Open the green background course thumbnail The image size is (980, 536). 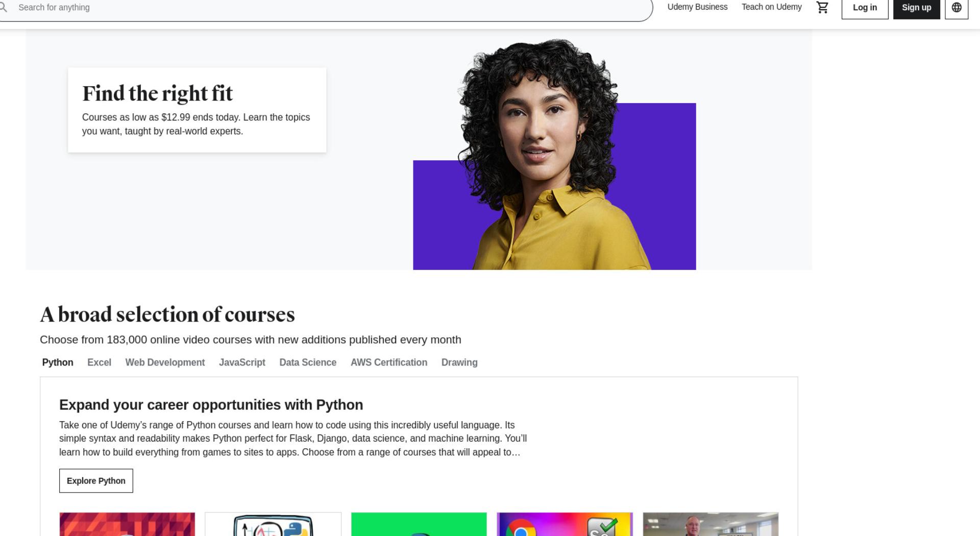(x=419, y=524)
